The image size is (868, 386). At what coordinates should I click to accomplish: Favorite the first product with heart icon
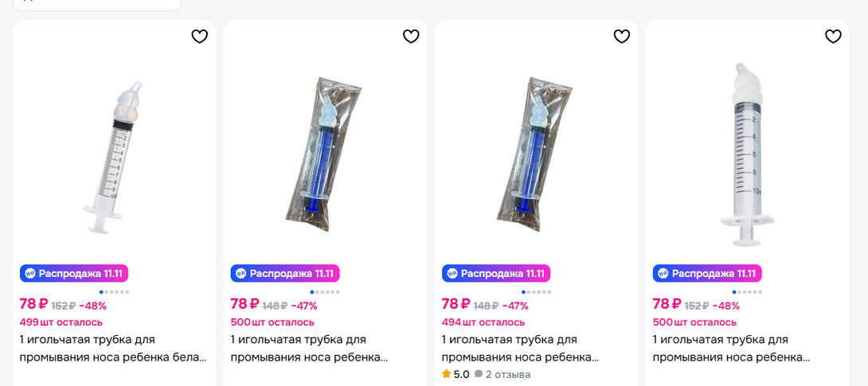[200, 36]
